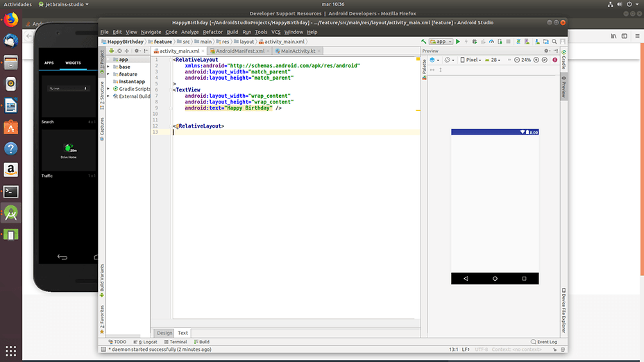Open the Refactor menu

click(x=212, y=32)
